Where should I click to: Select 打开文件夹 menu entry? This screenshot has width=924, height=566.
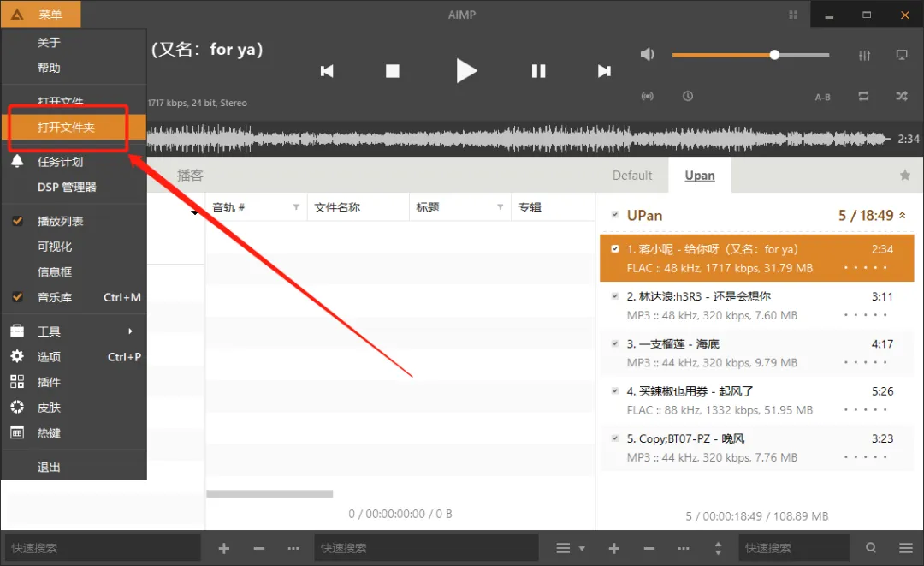[74, 128]
